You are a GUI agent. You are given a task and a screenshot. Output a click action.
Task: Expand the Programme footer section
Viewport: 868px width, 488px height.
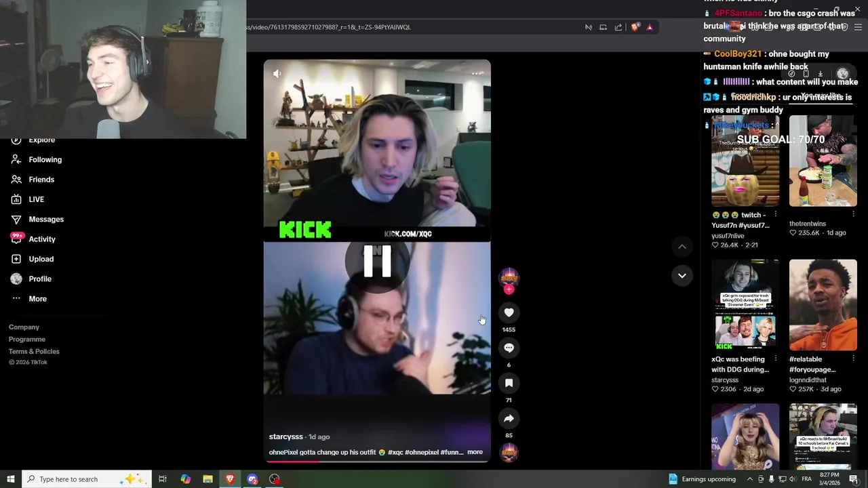27,340
